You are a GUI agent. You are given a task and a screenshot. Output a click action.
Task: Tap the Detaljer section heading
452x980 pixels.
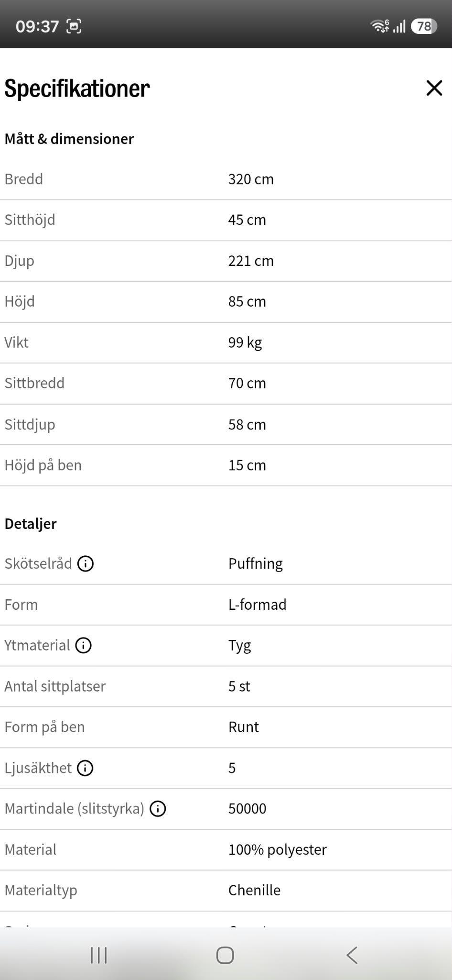click(x=31, y=524)
